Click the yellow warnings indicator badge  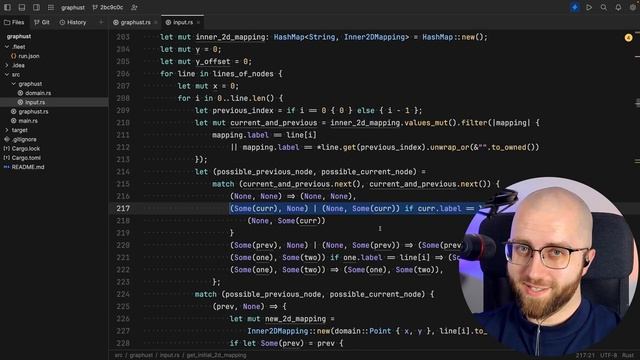click(x=628, y=38)
